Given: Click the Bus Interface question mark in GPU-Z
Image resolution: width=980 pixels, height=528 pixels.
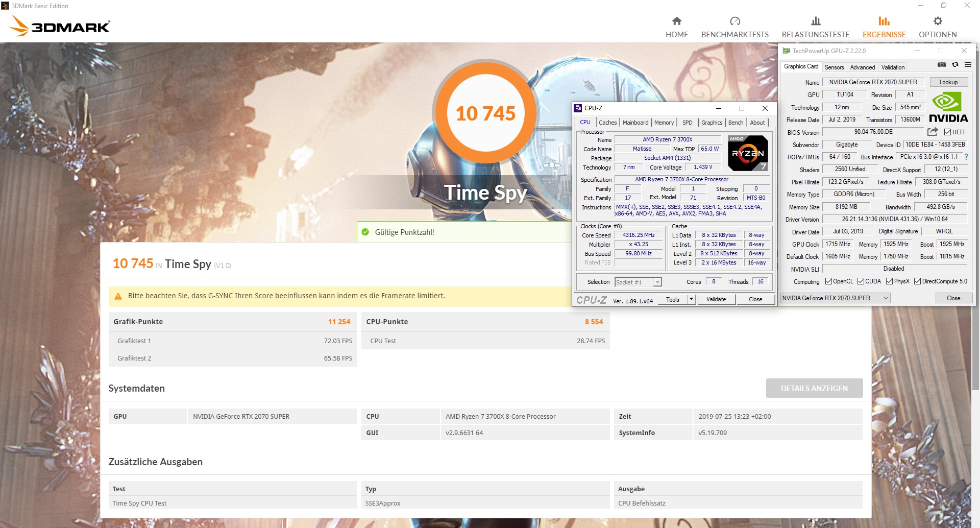Looking at the screenshot, I should (x=966, y=157).
